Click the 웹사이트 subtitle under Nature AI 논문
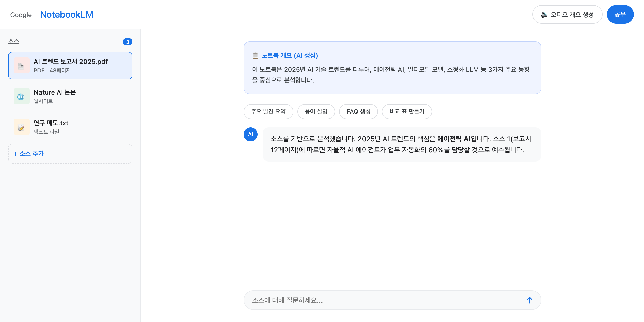 coord(43,101)
